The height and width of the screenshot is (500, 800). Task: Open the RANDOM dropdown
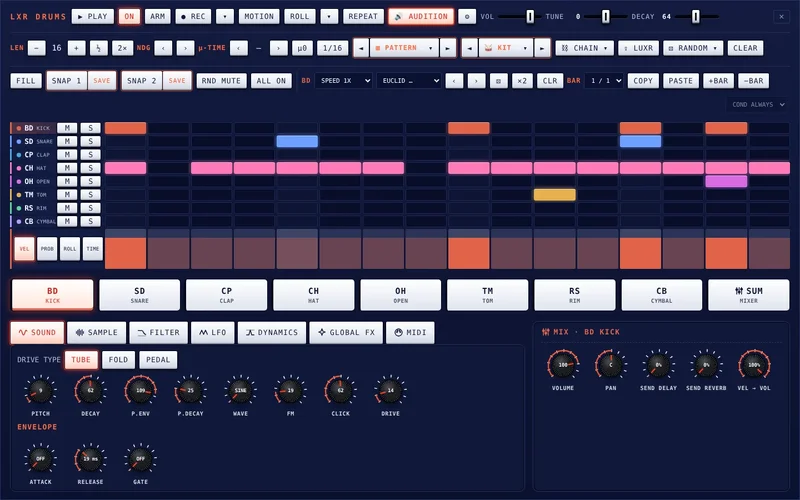click(693, 48)
